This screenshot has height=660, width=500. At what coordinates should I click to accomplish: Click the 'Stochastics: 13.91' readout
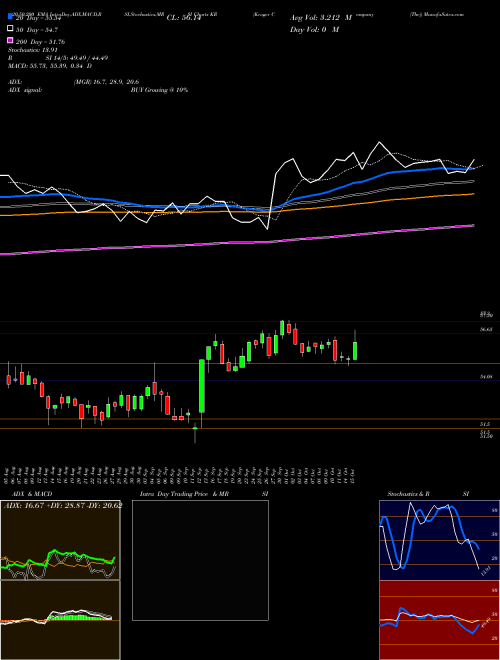tap(29, 50)
